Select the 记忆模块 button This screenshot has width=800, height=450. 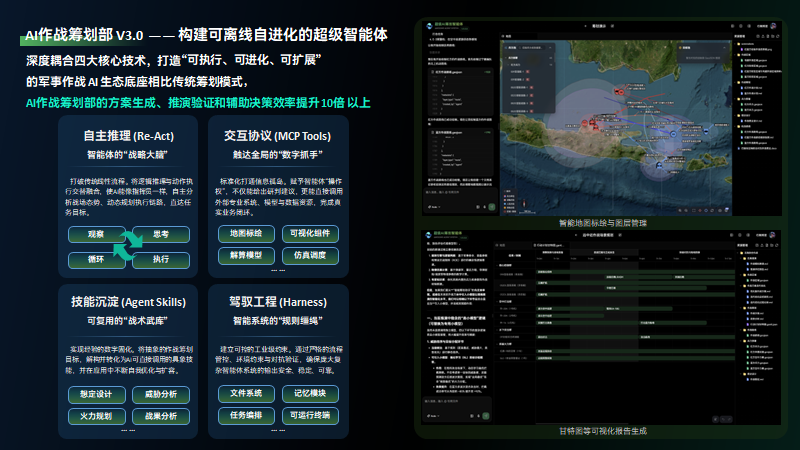[310, 393]
